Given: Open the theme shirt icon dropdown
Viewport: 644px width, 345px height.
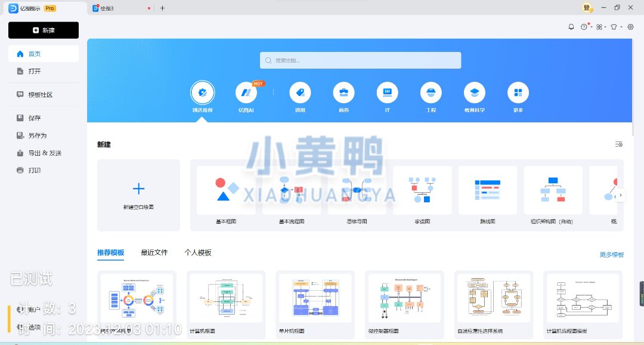Looking at the screenshot, I should point(616,27).
